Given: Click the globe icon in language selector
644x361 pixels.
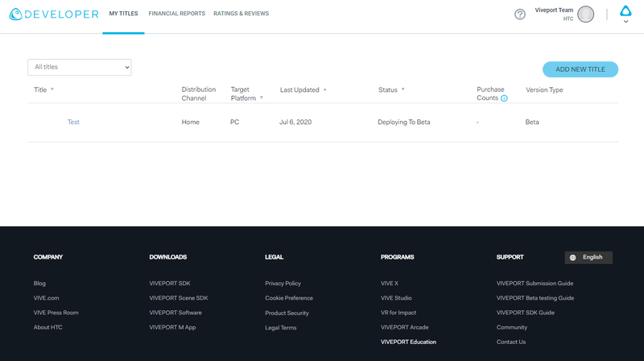Looking at the screenshot, I should point(573,258).
